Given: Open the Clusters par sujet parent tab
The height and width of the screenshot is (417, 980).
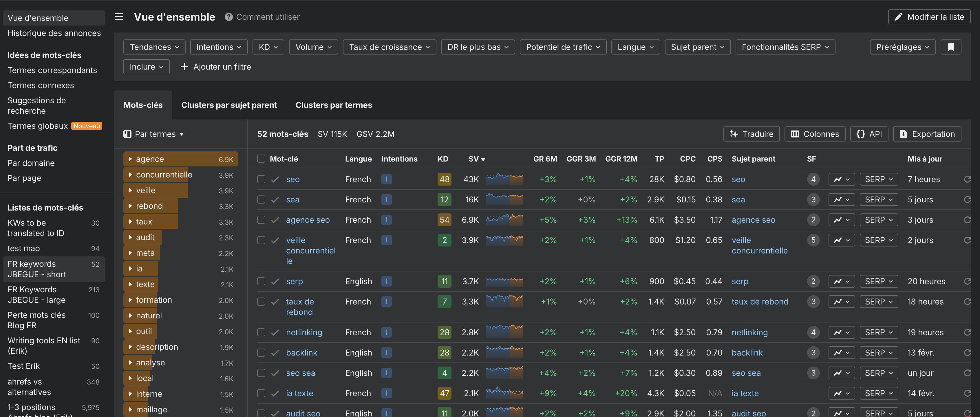Looking at the screenshot, I should (229, 105).
